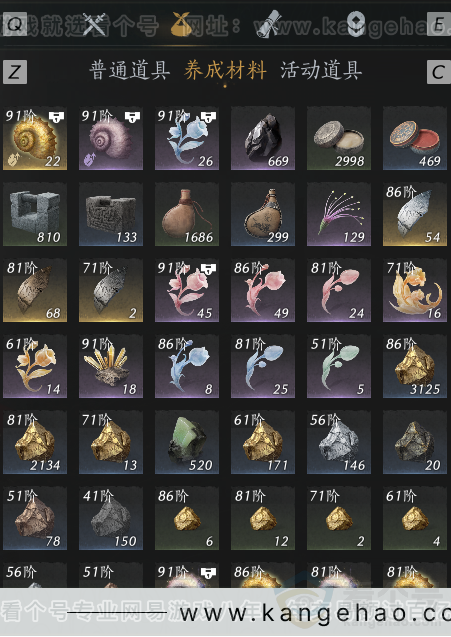This screenshot has height=637, width=451.
Task: Click the Z previous tab key
Action: click(15, 72)
